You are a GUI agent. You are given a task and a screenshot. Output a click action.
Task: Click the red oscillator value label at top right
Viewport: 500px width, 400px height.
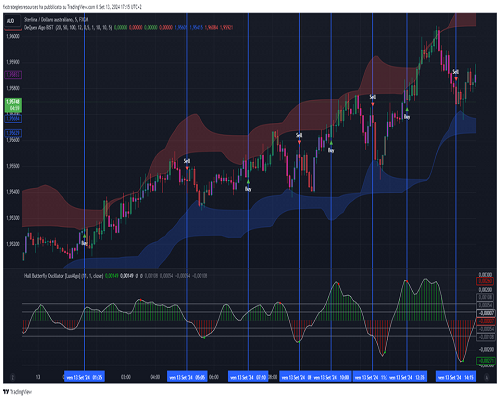(485, 281)
